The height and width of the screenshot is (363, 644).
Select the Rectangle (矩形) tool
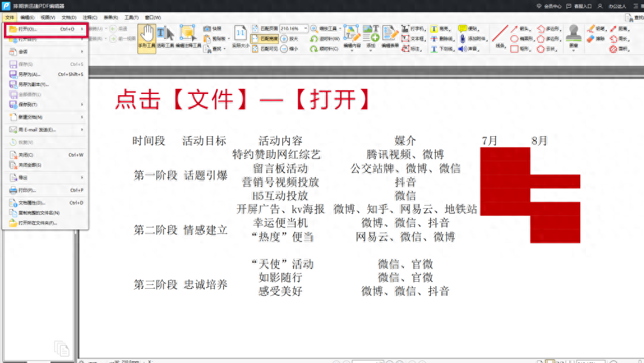coord(520,49)
